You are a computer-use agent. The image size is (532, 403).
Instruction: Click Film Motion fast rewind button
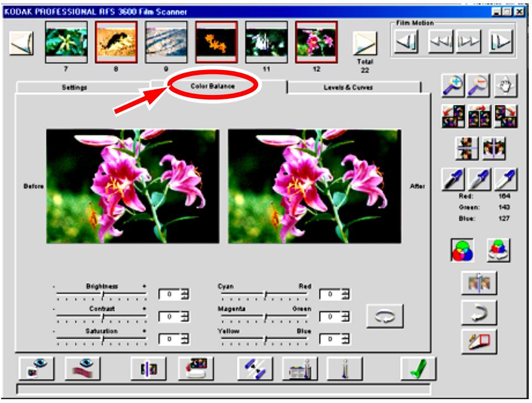pyautogui.click(x=440, y=42)
